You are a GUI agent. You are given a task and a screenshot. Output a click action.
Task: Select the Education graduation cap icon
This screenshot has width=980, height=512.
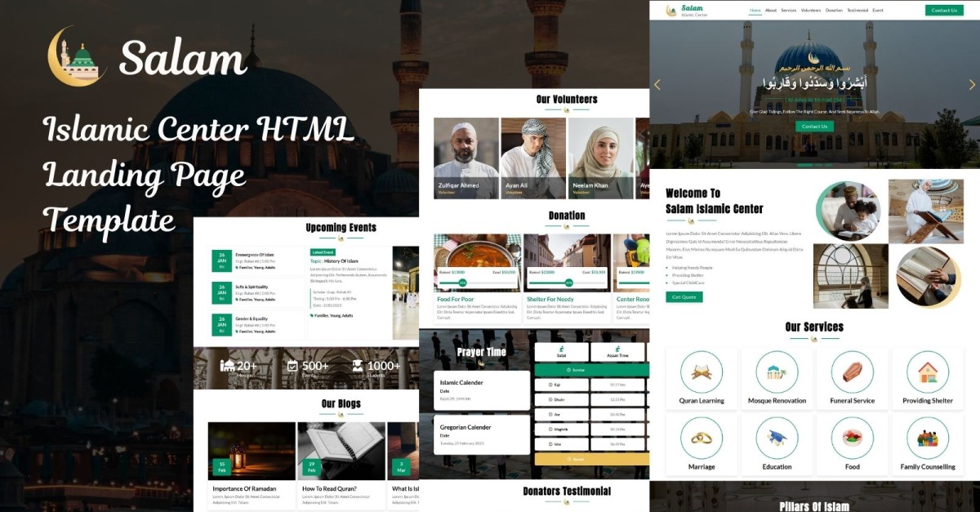[777, 439]
